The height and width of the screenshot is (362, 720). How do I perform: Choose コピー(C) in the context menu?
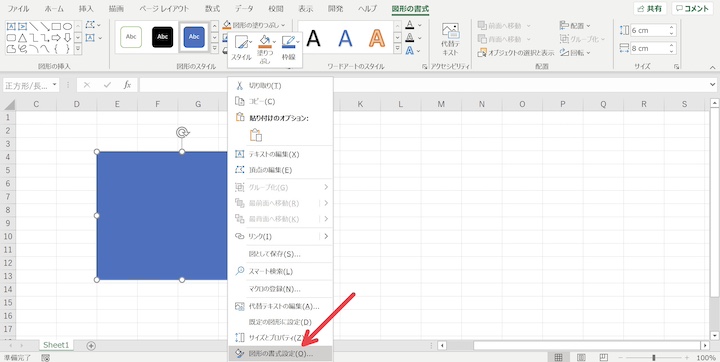click(280, 101)
